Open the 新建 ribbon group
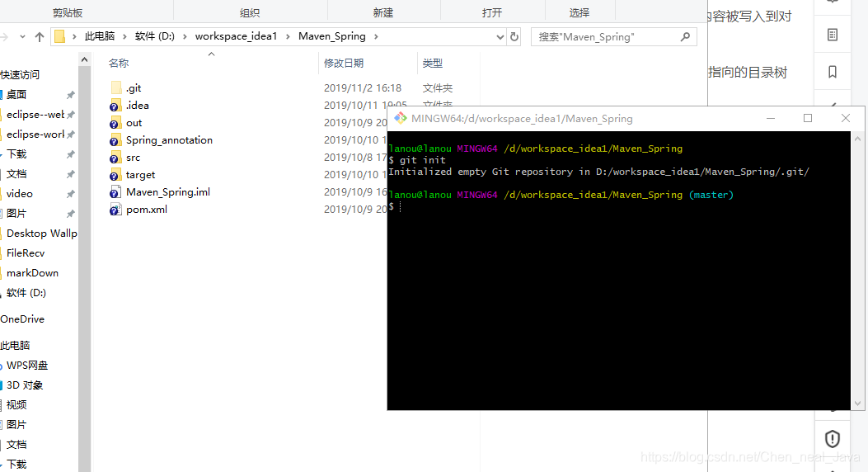This screenshot has width=868, height=472. click(x=383, y=12)
